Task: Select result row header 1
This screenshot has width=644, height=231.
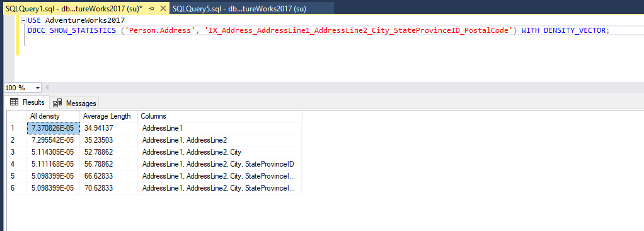Action: (17, 128)
